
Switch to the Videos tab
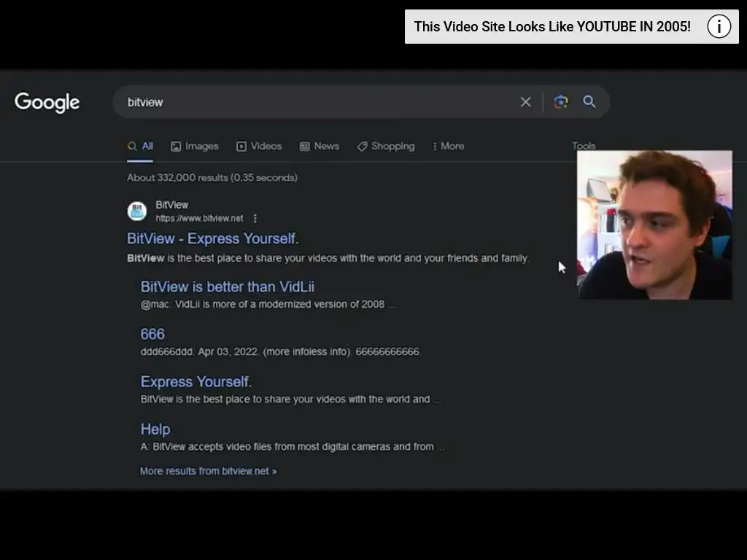pos(259,146)
